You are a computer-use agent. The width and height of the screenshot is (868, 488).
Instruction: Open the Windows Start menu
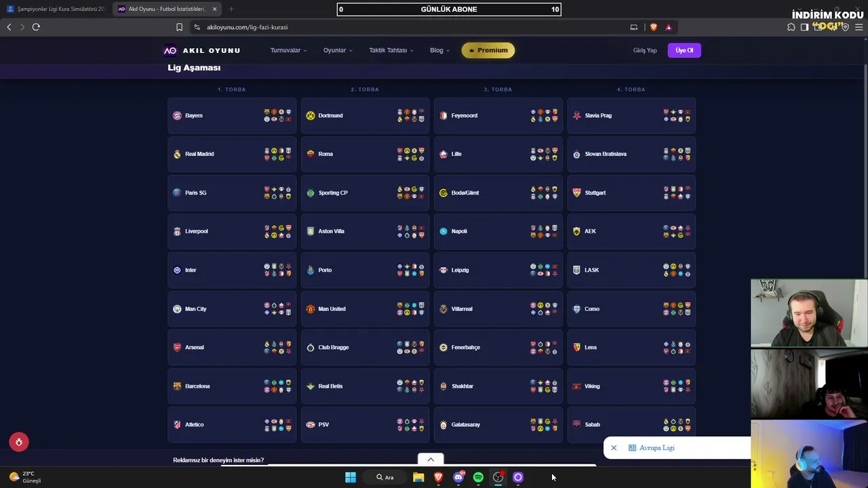(x=351, y=478)
